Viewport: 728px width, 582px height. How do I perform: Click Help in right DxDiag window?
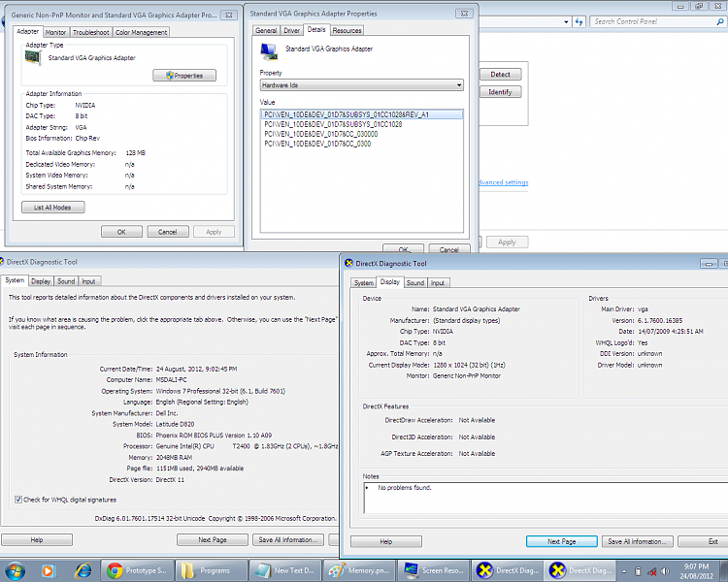(x=386, y=541)
